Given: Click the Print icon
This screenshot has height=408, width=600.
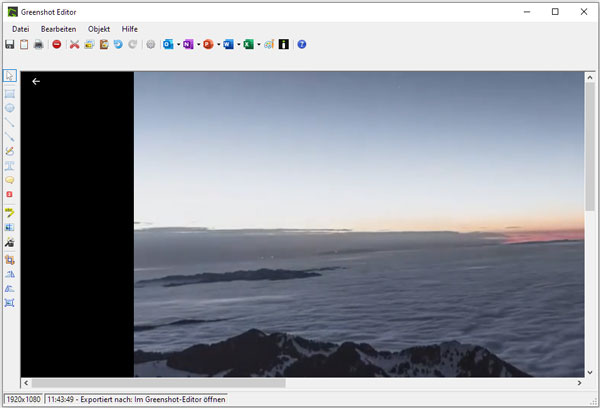Looking at the screenshot, I should coord(39,45).
